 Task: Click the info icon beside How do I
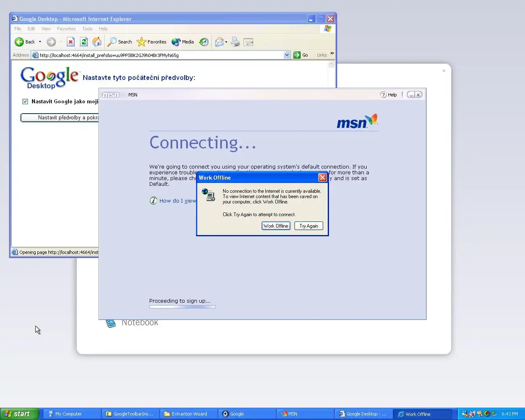click(x=153, y=201)
